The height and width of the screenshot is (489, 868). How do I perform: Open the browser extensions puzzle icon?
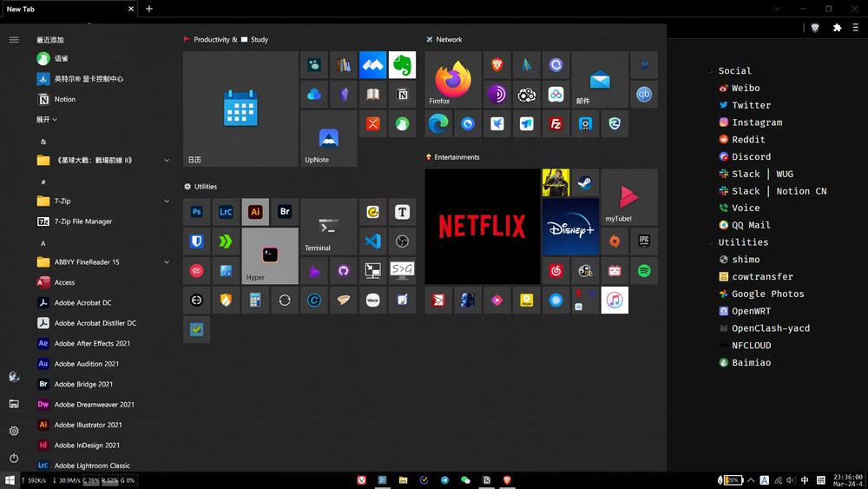(x=837, y=28)
